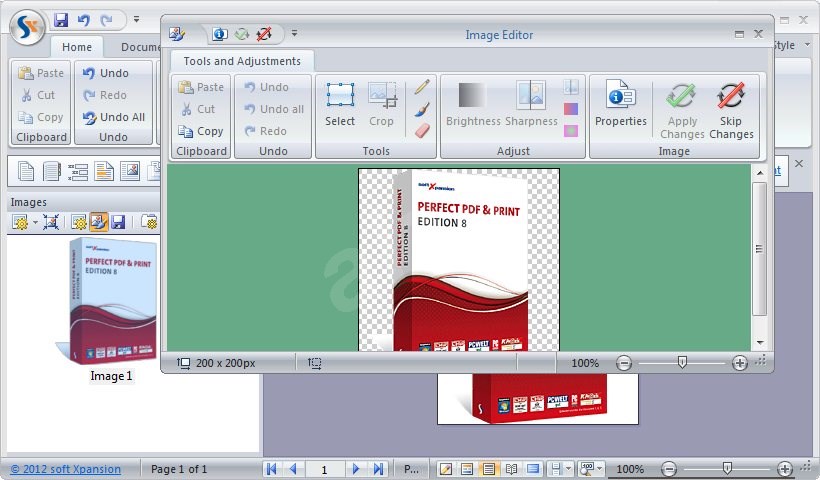Select the Pencil tool in Image Editor
820x480 pixels.
click(x=422, y=86)
